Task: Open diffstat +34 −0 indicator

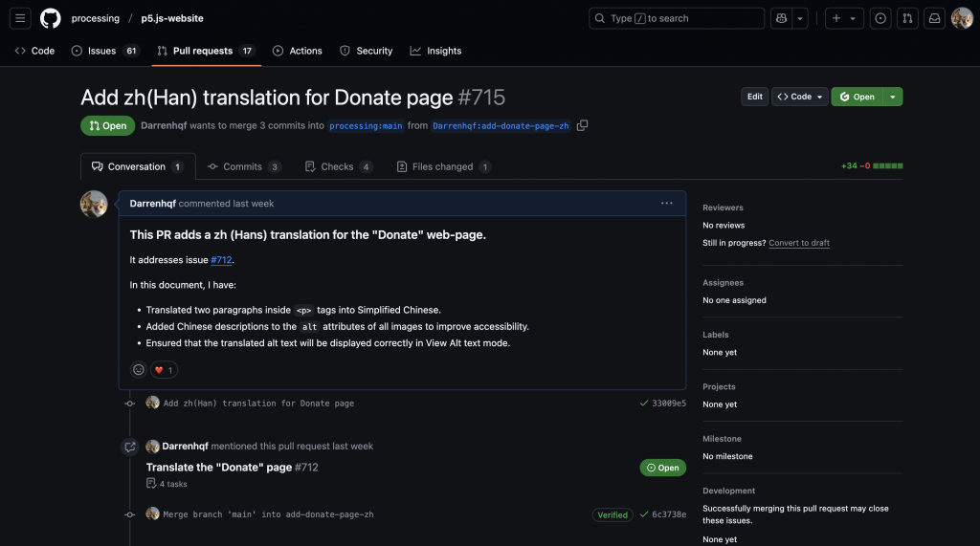Action: [x=872, y=166]
